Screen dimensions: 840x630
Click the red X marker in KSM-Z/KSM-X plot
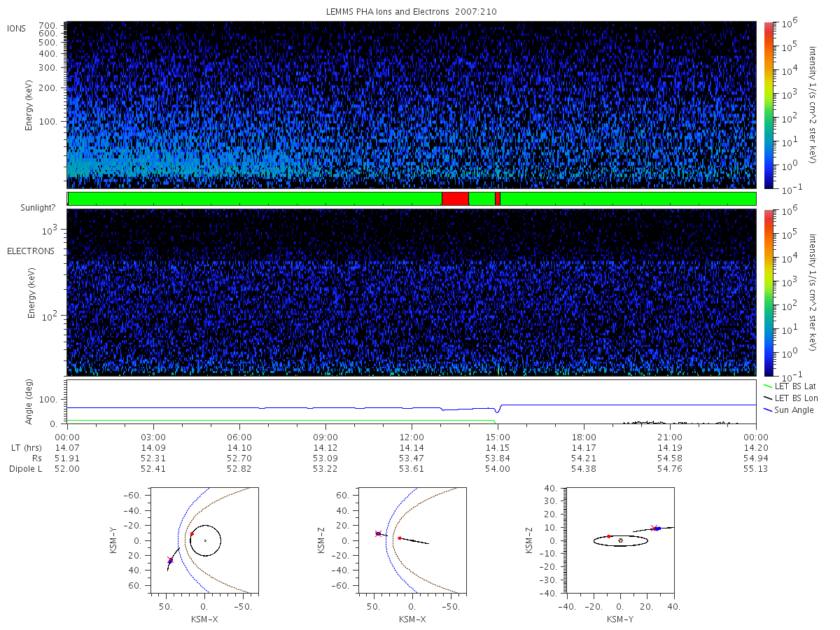tap(378, 533)
